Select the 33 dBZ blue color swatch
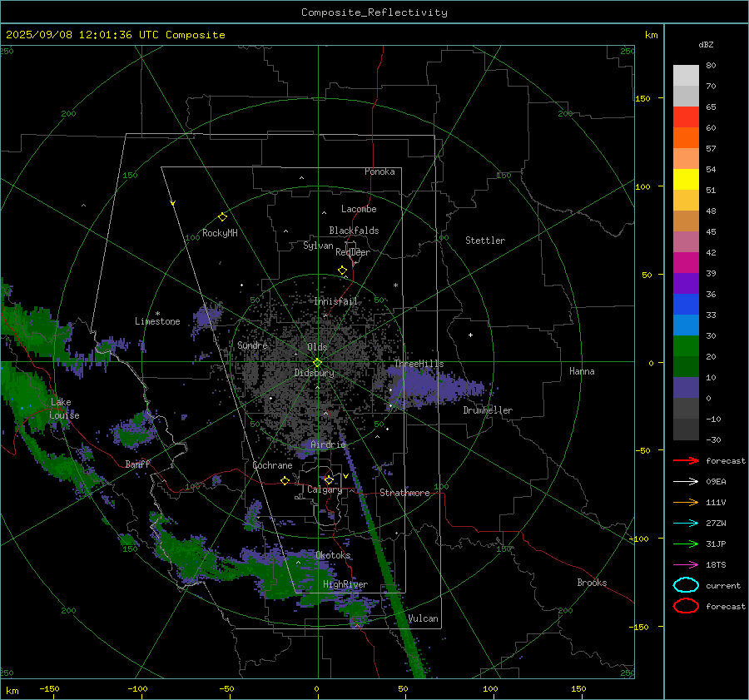 click(x=686, y=325)
